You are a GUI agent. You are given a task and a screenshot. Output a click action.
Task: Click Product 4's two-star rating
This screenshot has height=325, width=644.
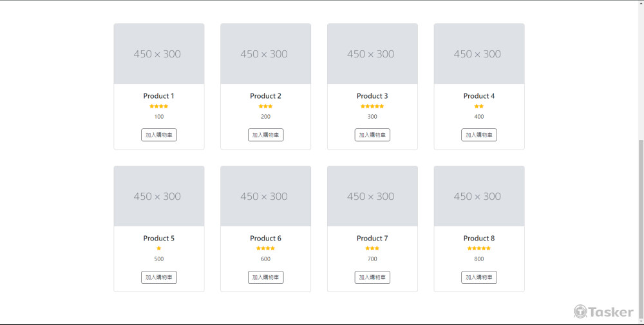[478, 106]
